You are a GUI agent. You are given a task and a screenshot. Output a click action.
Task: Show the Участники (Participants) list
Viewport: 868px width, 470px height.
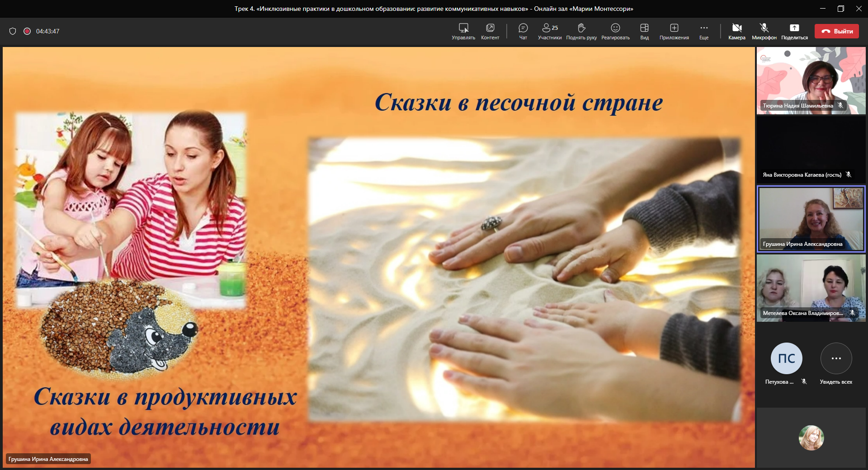(x=549, y=28)
